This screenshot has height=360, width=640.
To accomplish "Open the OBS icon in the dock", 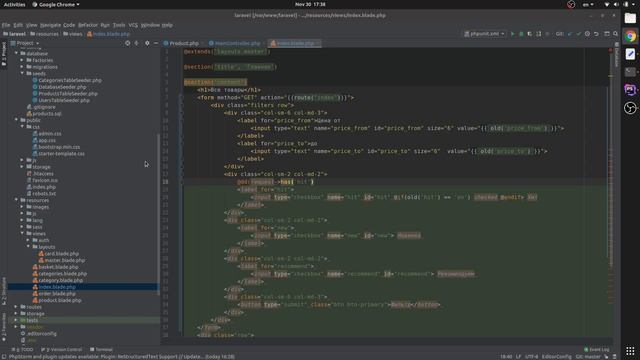I will tap(630, 108).
